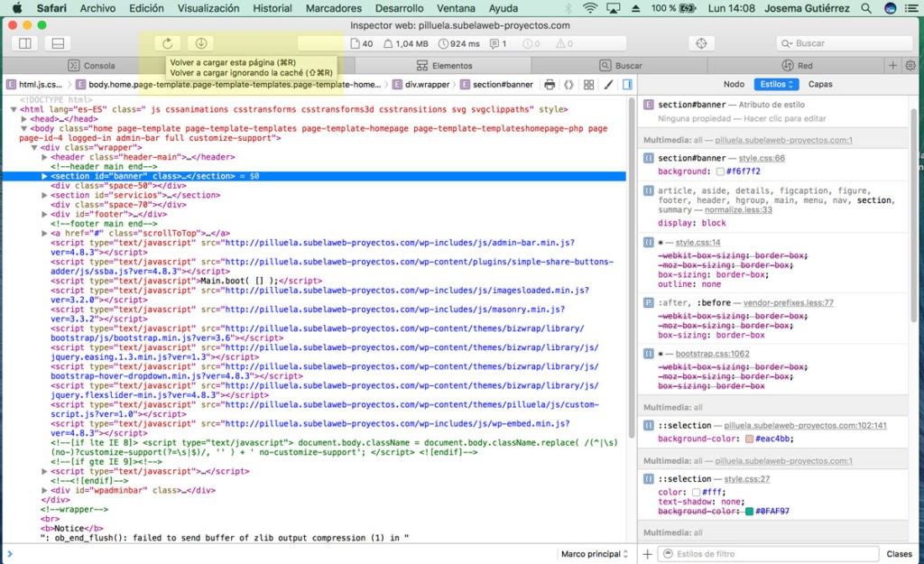Open the style.css:66 source link
The width and height of the screenshot is (924, 564).
click(762, 158)
